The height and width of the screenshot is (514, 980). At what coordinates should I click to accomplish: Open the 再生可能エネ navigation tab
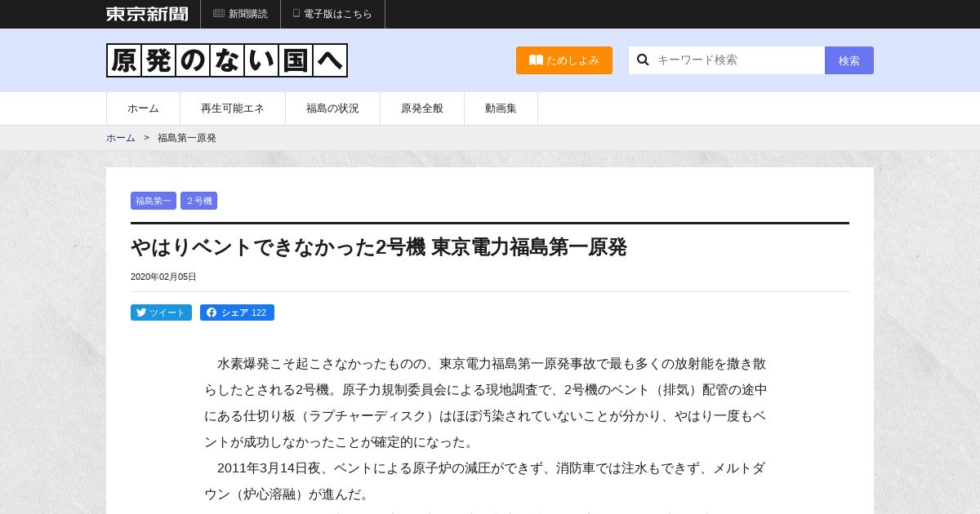(233, 109)
